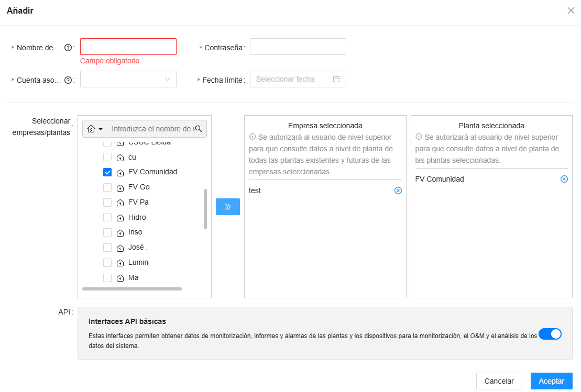Click the help icon next to Nombre de
The height and width of the screenshot is (392, 581).
[68, 48]
